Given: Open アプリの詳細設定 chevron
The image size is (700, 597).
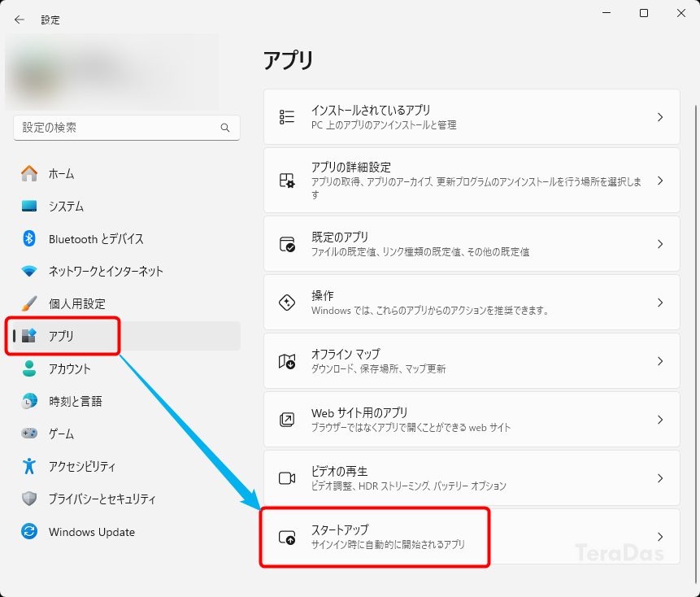Looking at the screenshot, I should pos(660,181).
